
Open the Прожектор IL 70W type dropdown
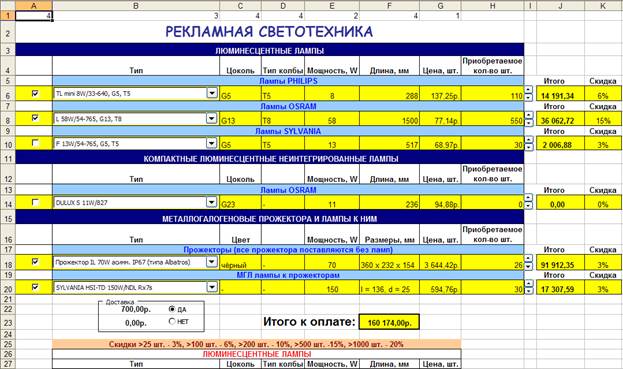pos(212,262)
